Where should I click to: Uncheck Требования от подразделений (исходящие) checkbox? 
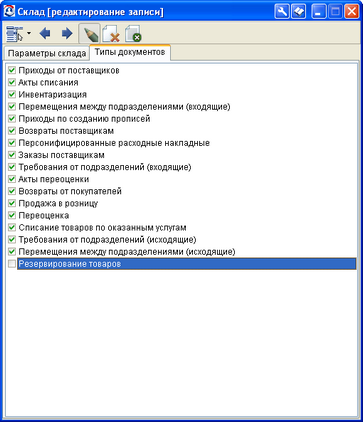[x=12, y=240]
